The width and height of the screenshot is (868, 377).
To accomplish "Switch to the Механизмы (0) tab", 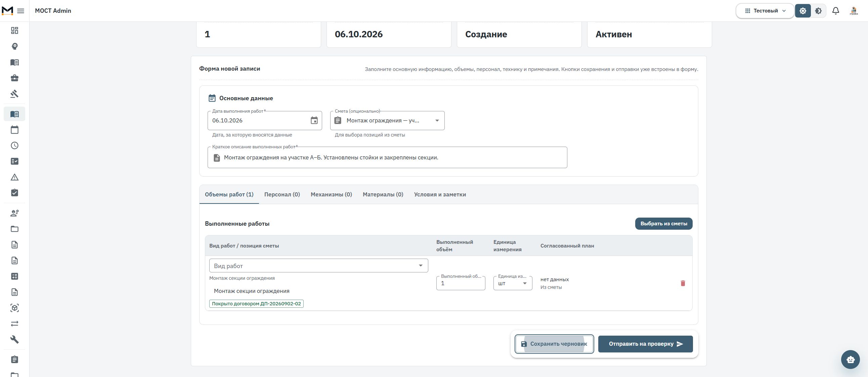I will [331, 195].
